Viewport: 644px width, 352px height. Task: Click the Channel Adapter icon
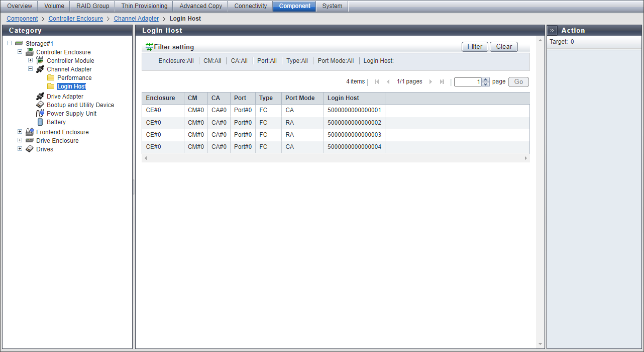40,69
